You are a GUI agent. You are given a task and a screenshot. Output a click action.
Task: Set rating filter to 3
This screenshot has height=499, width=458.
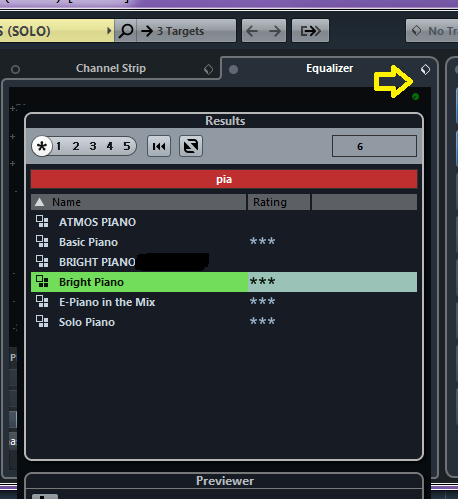[x=93, y=146]
